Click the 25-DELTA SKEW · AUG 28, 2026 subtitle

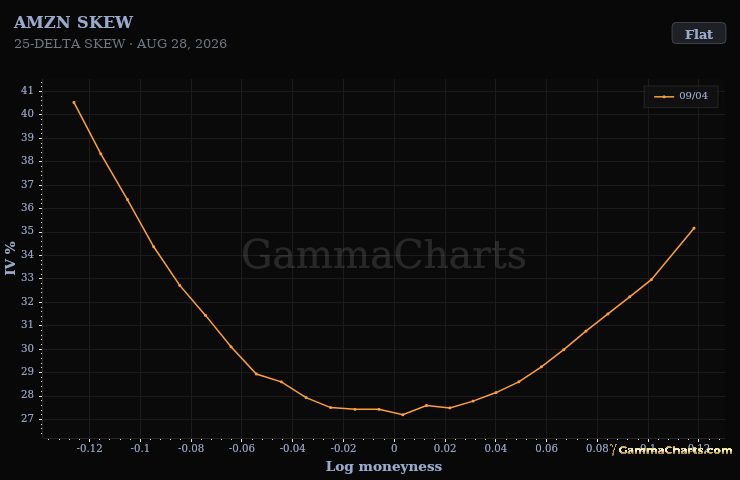(120, 44)
